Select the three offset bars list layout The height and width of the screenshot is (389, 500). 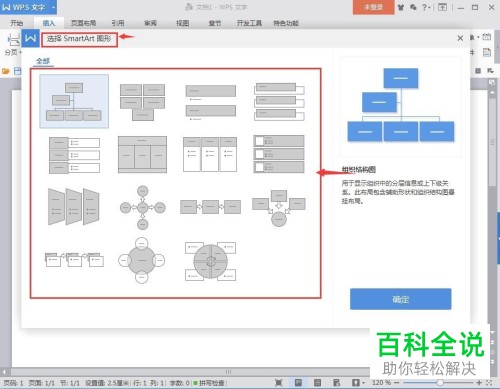point(279,102)
